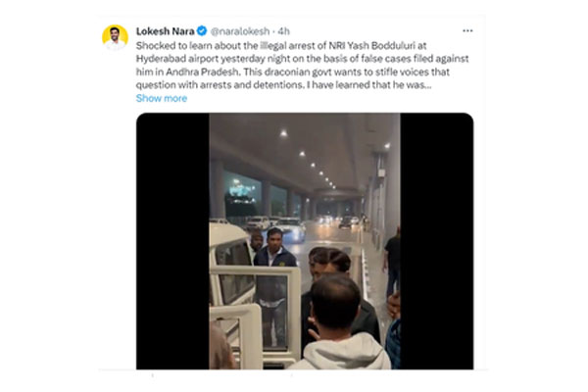588x392 pixels.
Task: Click the blue verified badge
Action: coord(202,30)
